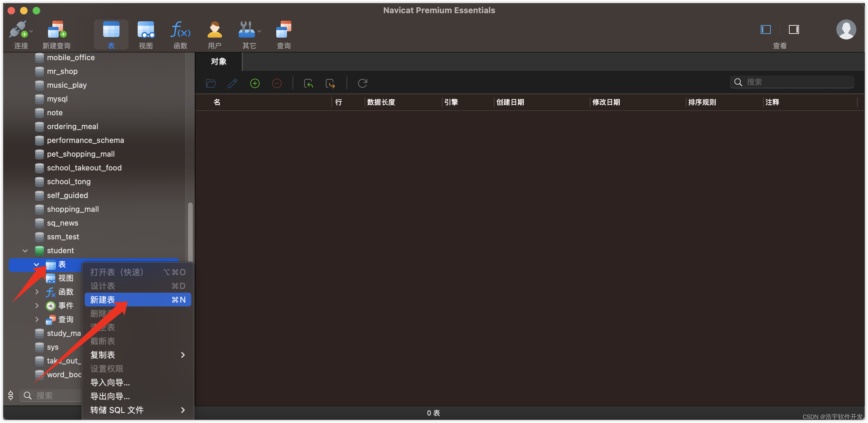
Task: Click the mysql database icon
Action: click(x=40, y=99)
